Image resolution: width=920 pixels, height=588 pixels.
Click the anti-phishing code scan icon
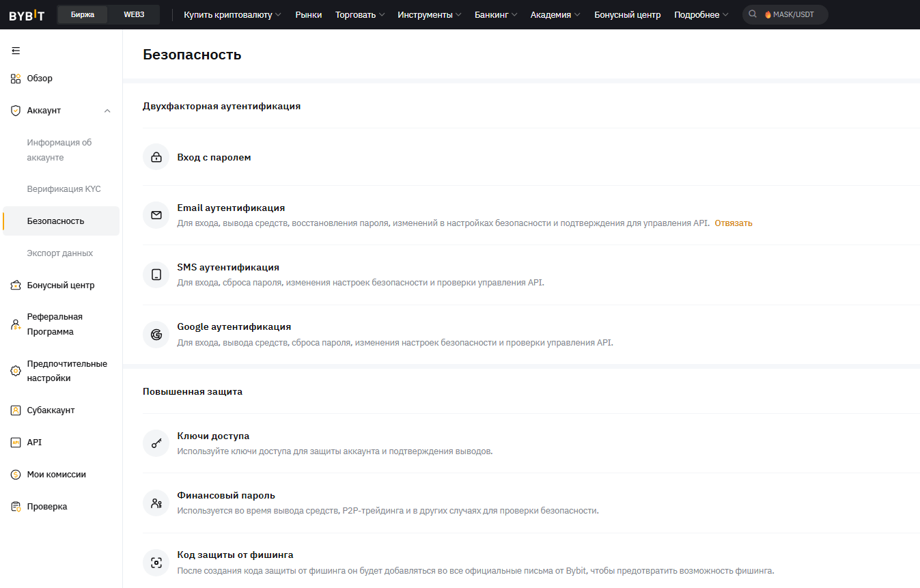coord(156,563)
